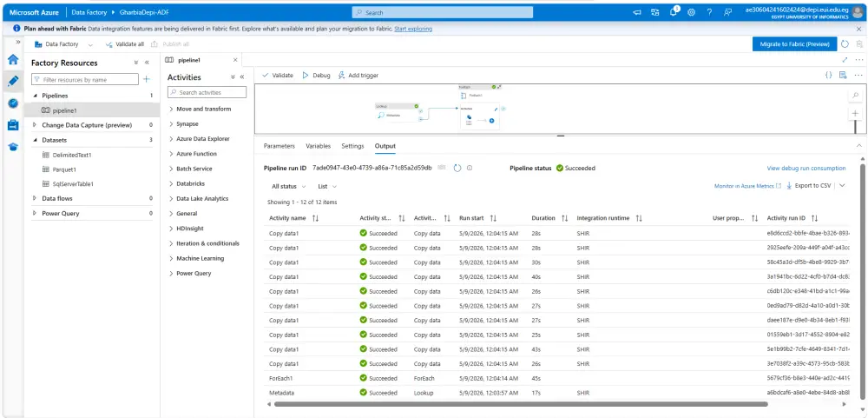Add a new resource with plus icon

(x=147, y=79)
